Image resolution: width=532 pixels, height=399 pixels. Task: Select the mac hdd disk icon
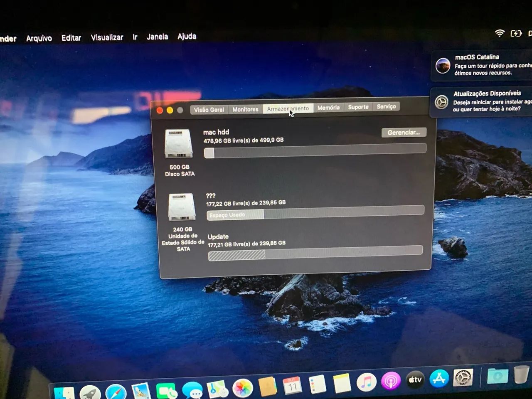[x=179, y=143]
